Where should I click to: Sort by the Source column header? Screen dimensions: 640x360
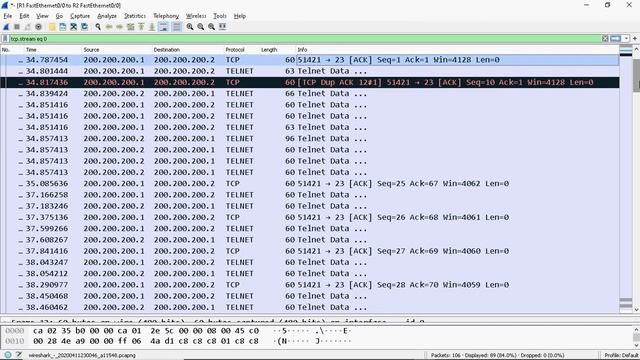tap(117, 50)
